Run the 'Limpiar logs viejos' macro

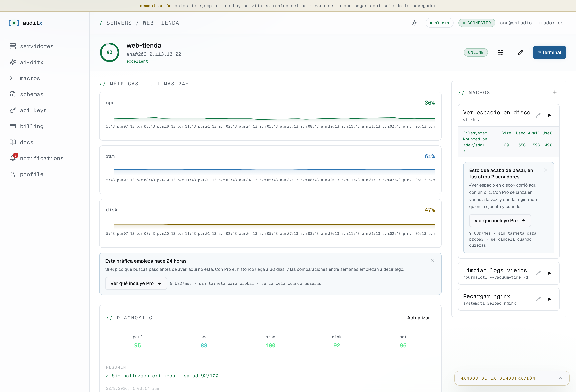[x=549, y=273]
